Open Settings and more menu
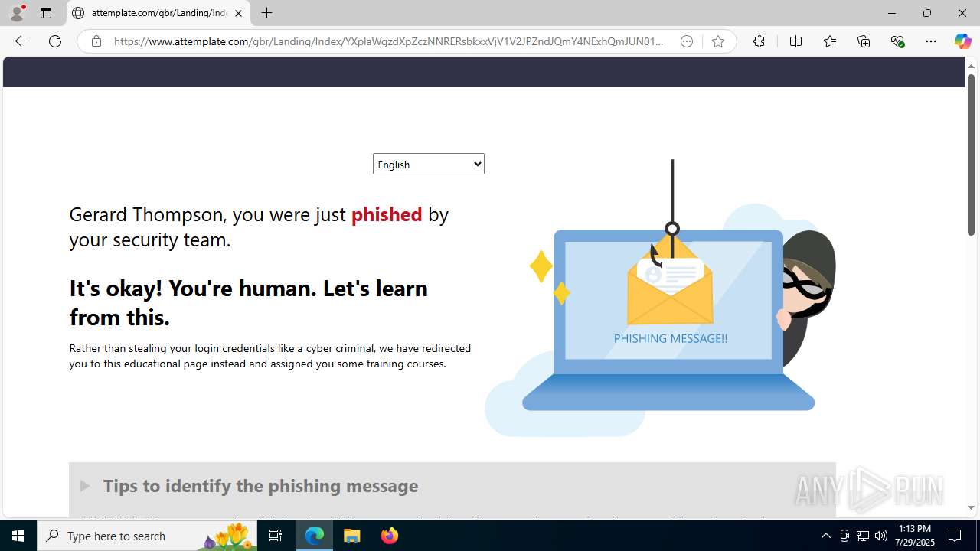 tap(931, 41)
